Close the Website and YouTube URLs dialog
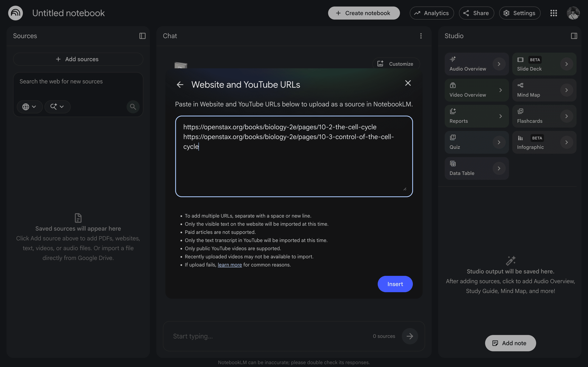Screen dimensions: 588x367 point(408,83)
